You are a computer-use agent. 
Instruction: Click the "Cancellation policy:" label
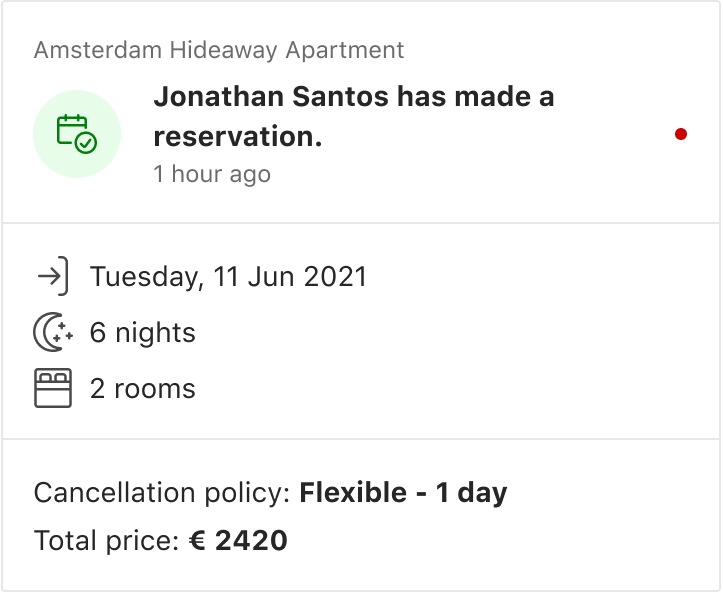point(162,493)
